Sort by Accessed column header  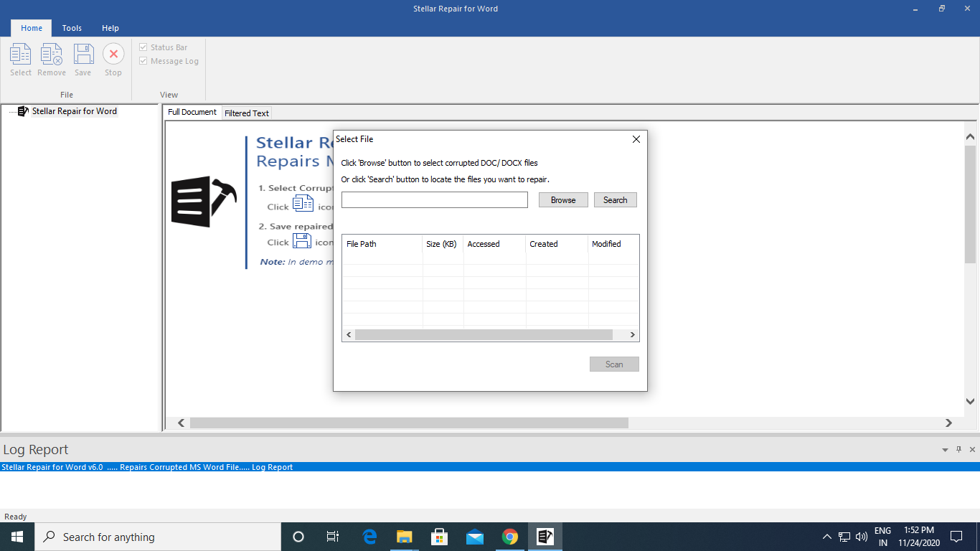(494, 244)
